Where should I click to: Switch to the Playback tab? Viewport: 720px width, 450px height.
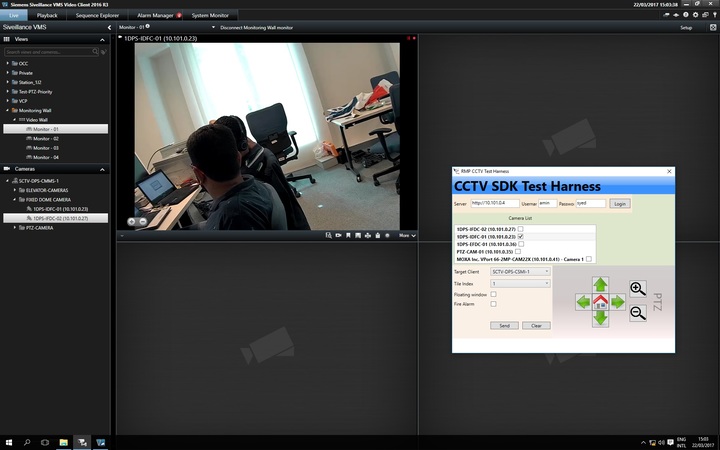click(47, 16)
